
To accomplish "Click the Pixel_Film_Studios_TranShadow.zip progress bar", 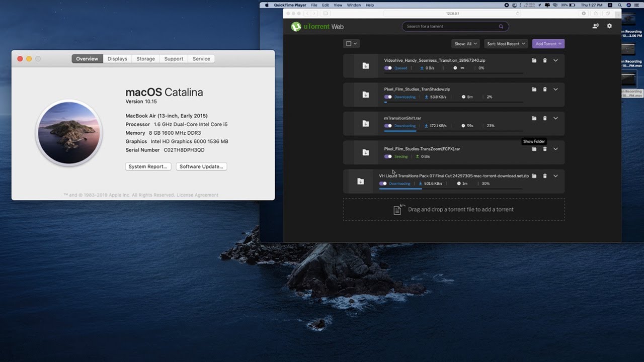I will [453, 102].
